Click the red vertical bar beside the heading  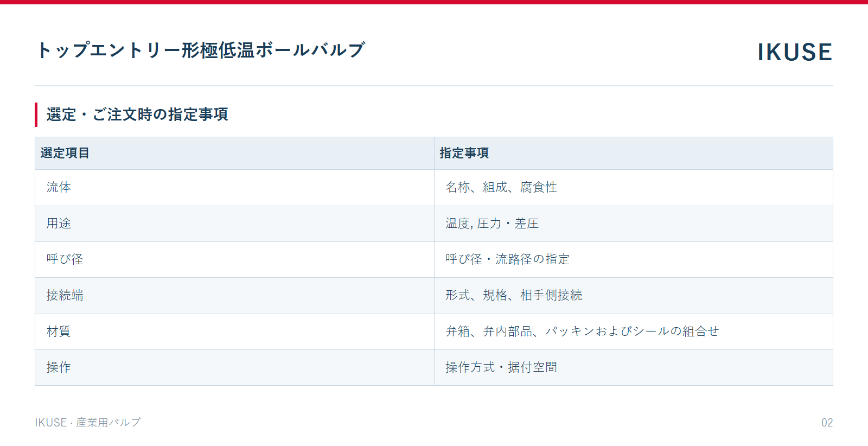click(x=36, y=114)
